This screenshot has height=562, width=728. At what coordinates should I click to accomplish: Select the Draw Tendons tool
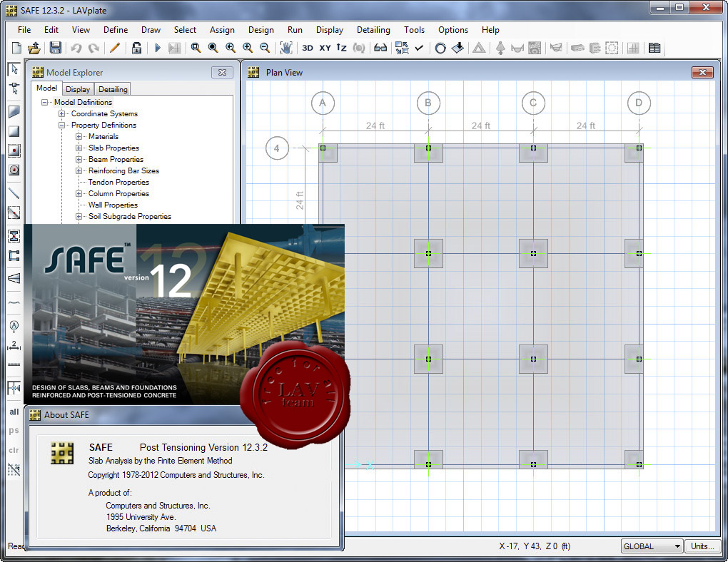tap(14, 303)
